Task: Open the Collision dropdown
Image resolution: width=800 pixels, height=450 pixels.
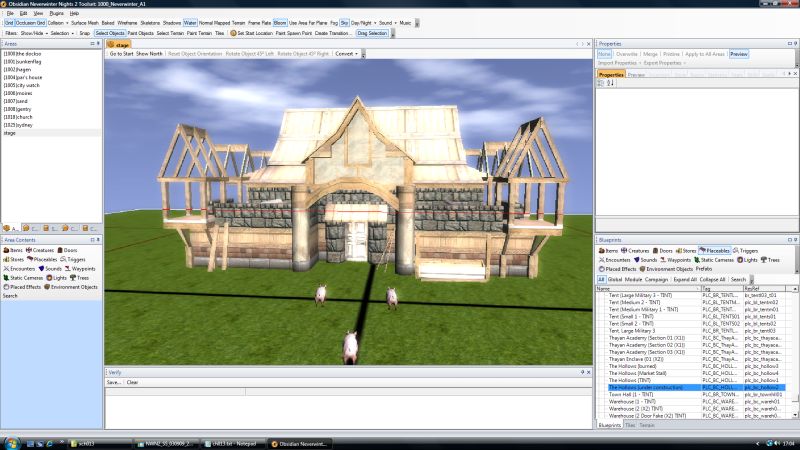Action: 58,23
